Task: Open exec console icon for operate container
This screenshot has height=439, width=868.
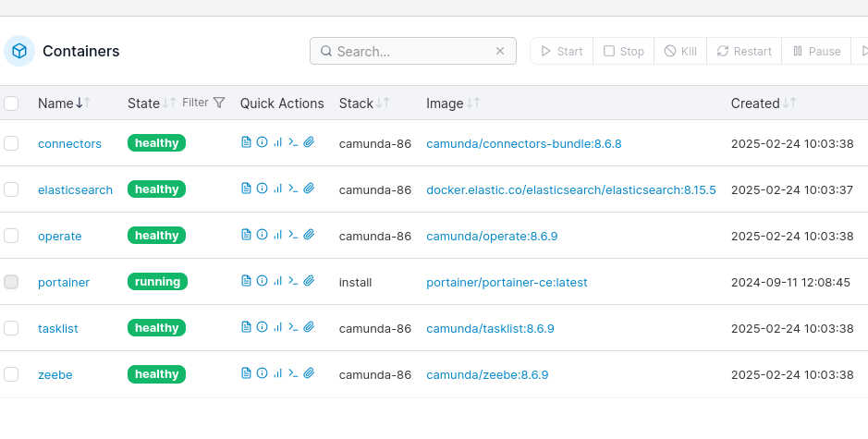Action: [x=293, y=235]
